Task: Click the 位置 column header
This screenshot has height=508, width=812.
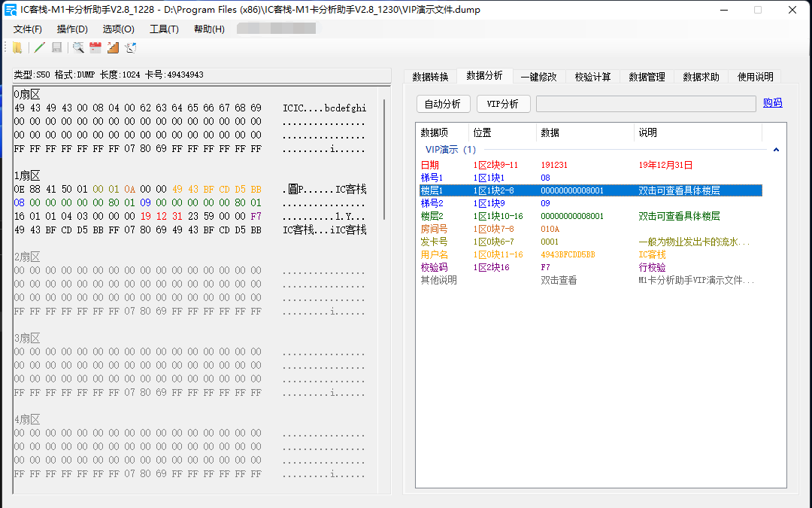Action: (502, 132)
